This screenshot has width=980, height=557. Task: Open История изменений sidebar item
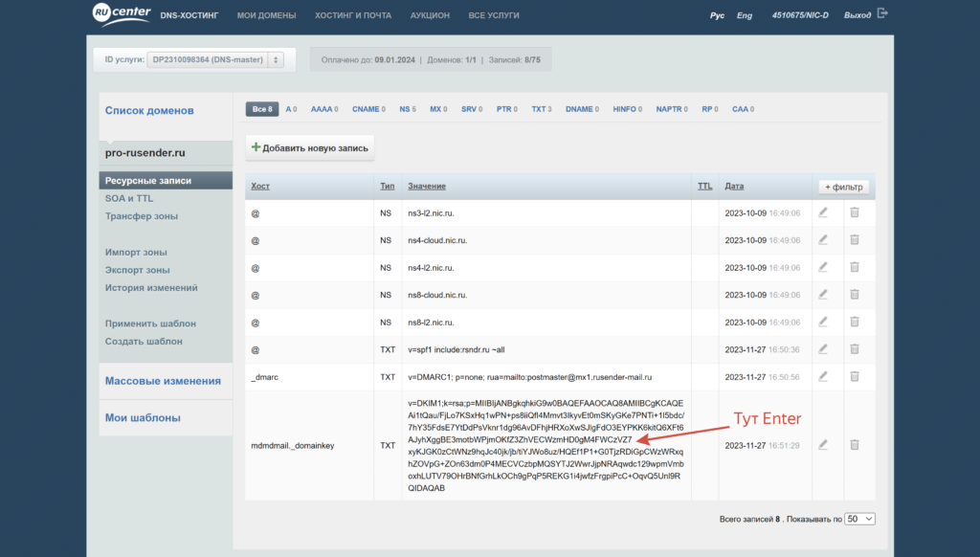(151, 287)
